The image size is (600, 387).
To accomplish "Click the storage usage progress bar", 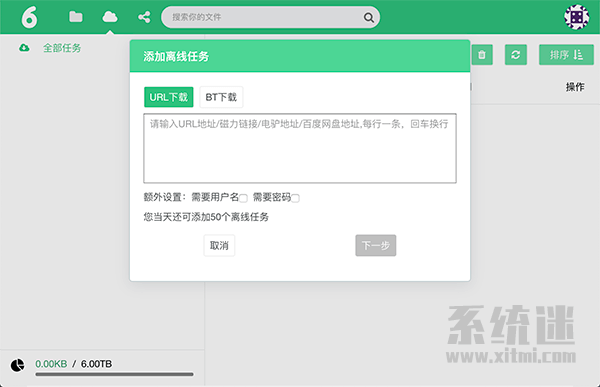I will point(114,374).
